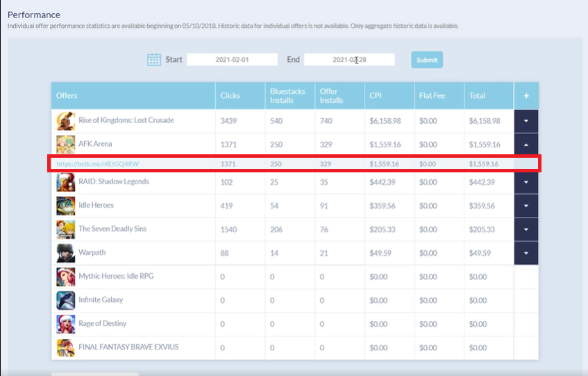Click the $205.33 Total value
Screen dimensions: 588x376
point(482,229)
